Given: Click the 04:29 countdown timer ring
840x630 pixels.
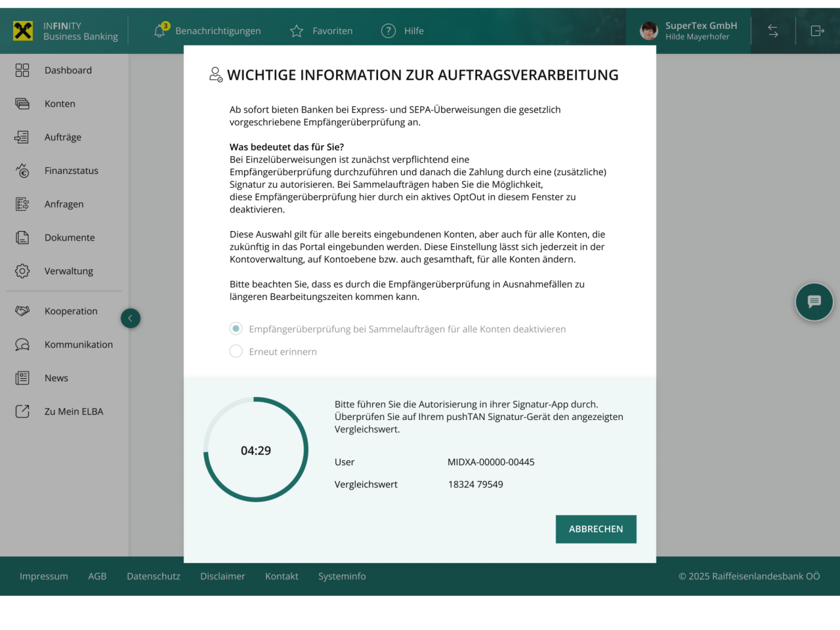Looking at the screenshot, I should [256, 450].
